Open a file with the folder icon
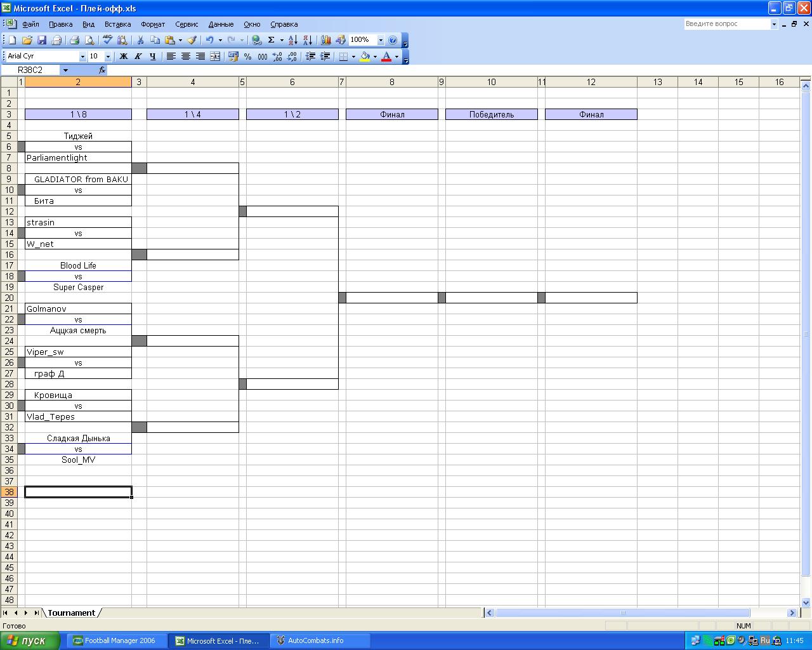This screenshot has width=812, height=650. tap(27, 40)
